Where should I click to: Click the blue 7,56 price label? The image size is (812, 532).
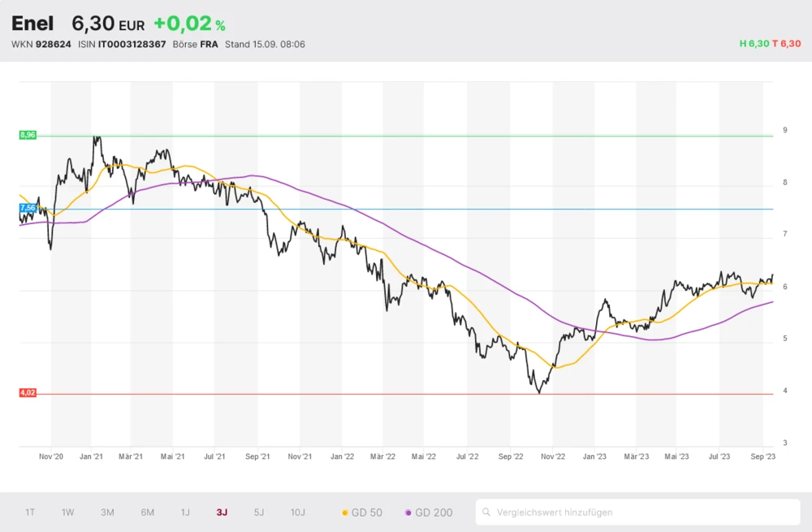[x=28, y=209]
